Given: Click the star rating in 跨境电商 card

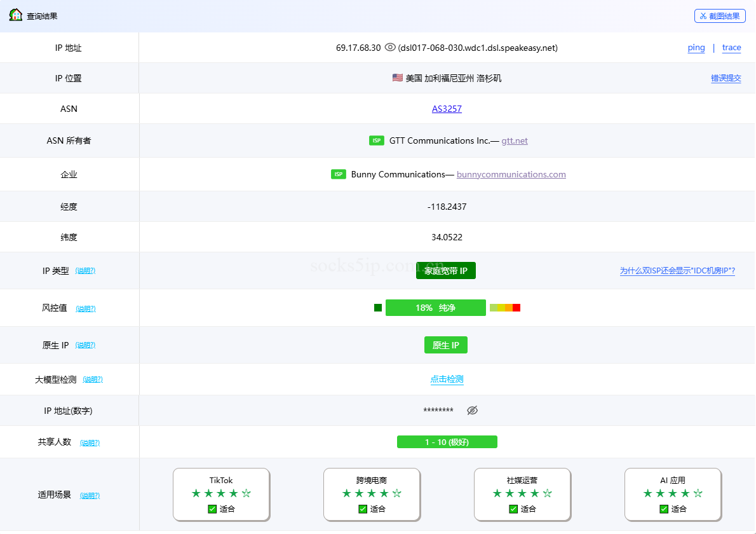Looking at the screenshot, I should [372, 493].
